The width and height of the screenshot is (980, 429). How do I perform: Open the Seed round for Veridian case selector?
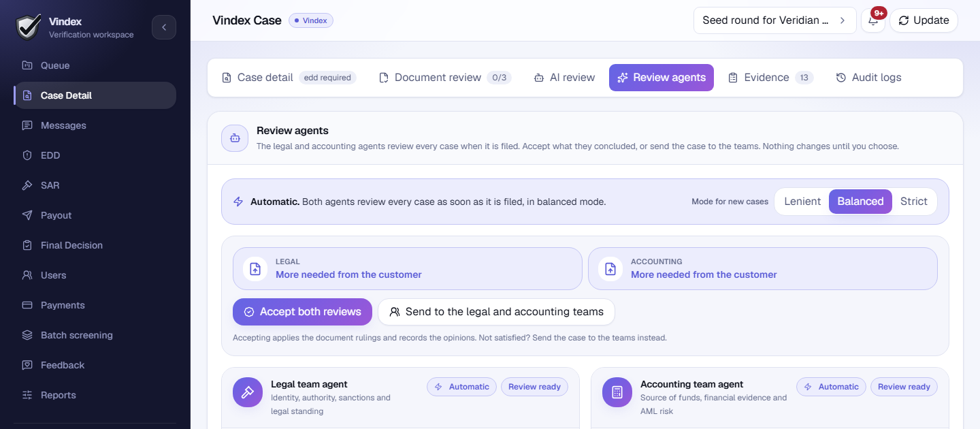[x=775, y=20]
